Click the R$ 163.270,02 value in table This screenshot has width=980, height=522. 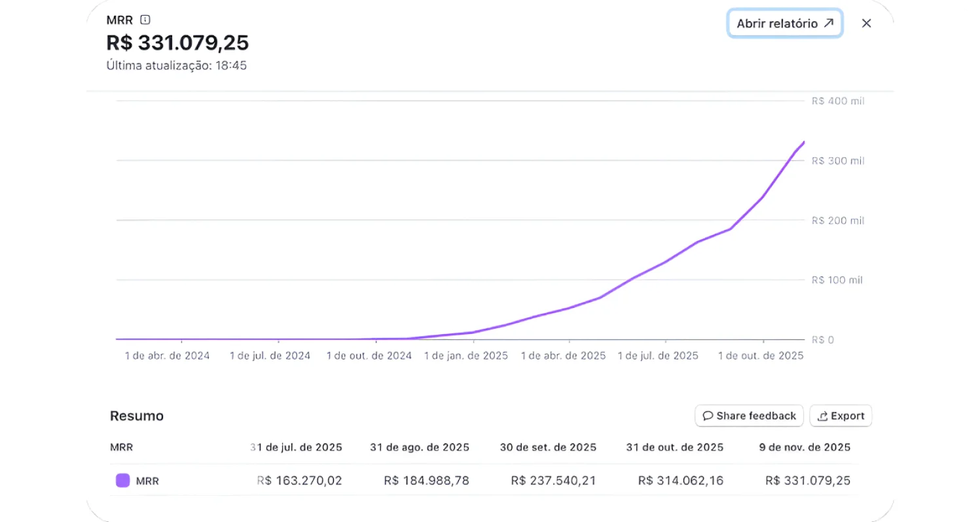[x=299, y=481]
